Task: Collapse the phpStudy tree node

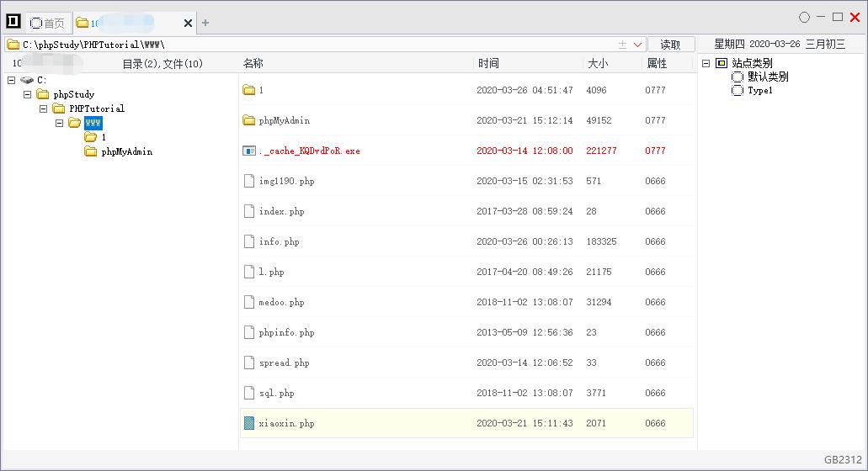Action: click(27, 94)
